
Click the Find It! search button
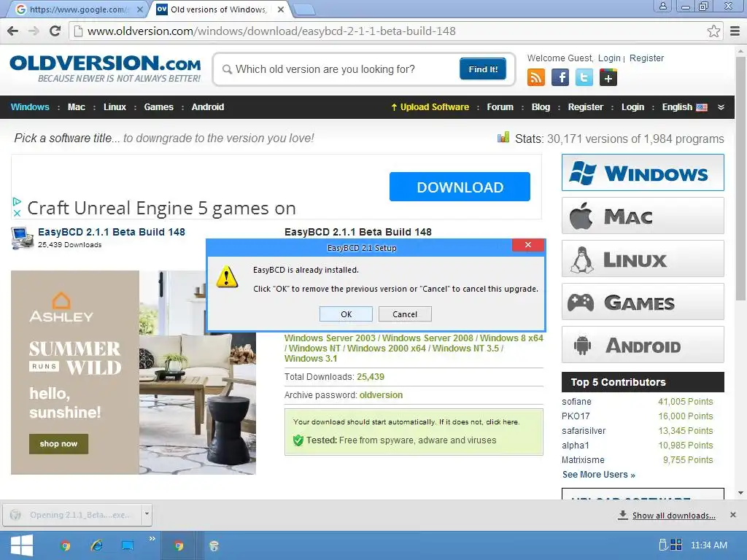(483, 69)
